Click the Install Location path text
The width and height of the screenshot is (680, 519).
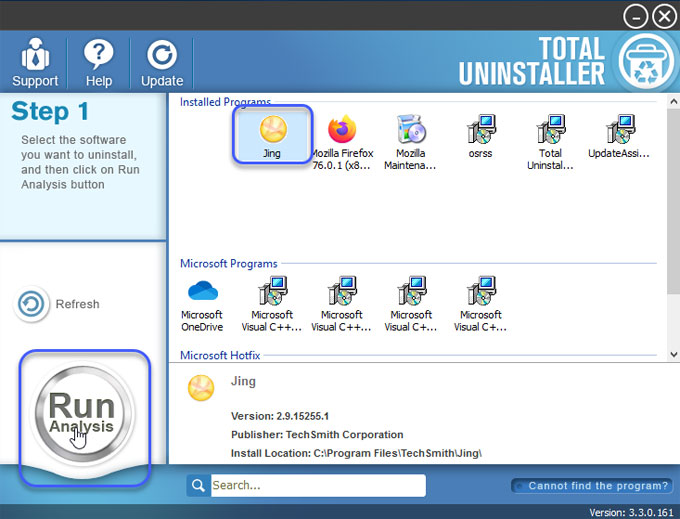(x=356, y=454)
